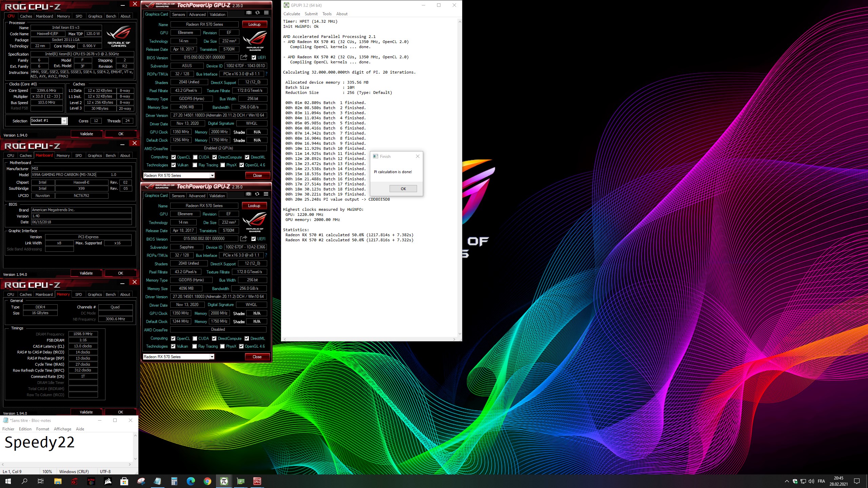Viewport: 868px width, 488px height.
Task: Click Bloc-notes horizontal scrollbar right arrow
Action: click(130, 464)
